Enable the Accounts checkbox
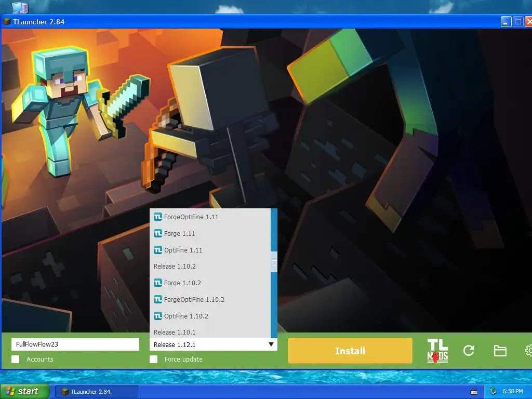Viewport: 532px width, 399px height. pos(15,360)
